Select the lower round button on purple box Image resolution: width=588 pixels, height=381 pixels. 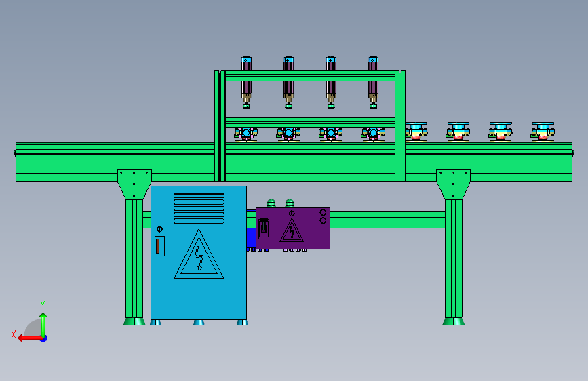click(x=323, y=220)
